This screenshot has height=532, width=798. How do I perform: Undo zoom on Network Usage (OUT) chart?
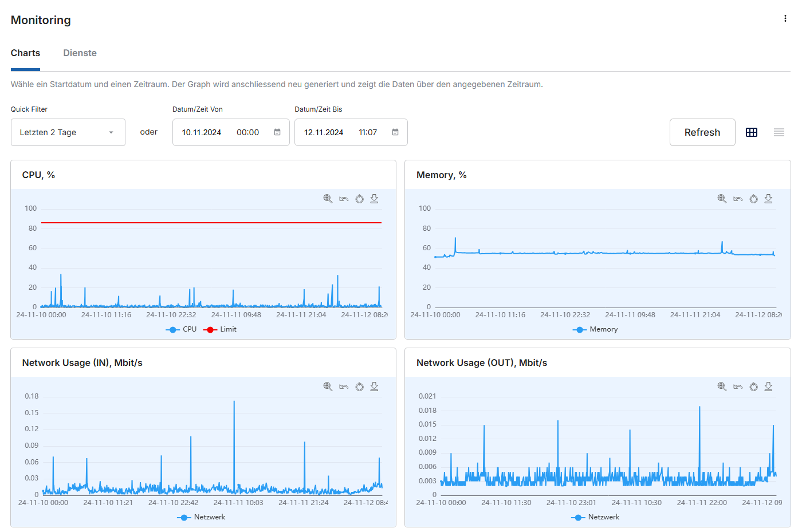(x=738, y=387)
